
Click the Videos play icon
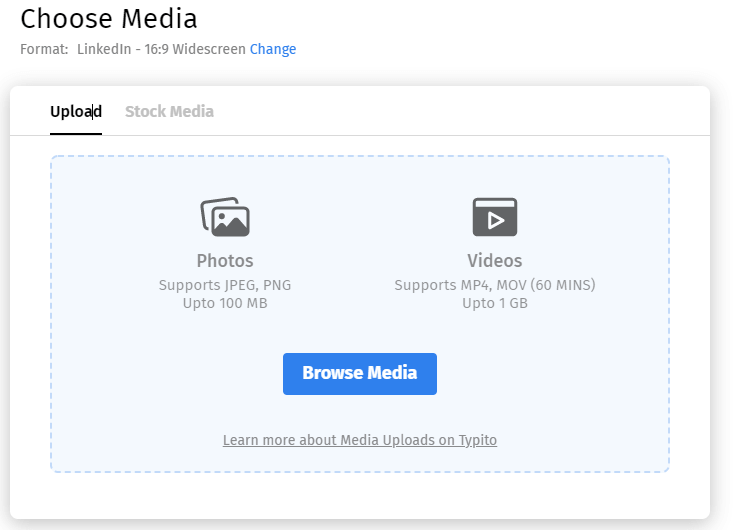495,217
